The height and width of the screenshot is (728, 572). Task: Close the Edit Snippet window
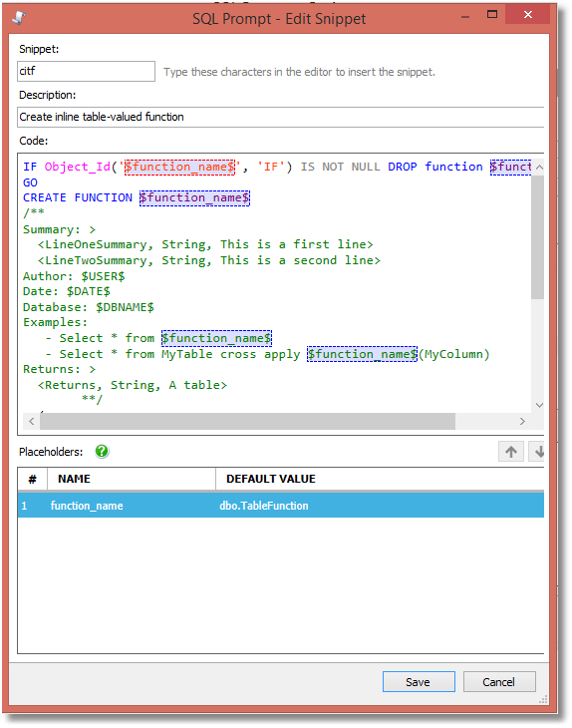pos(528,15)
